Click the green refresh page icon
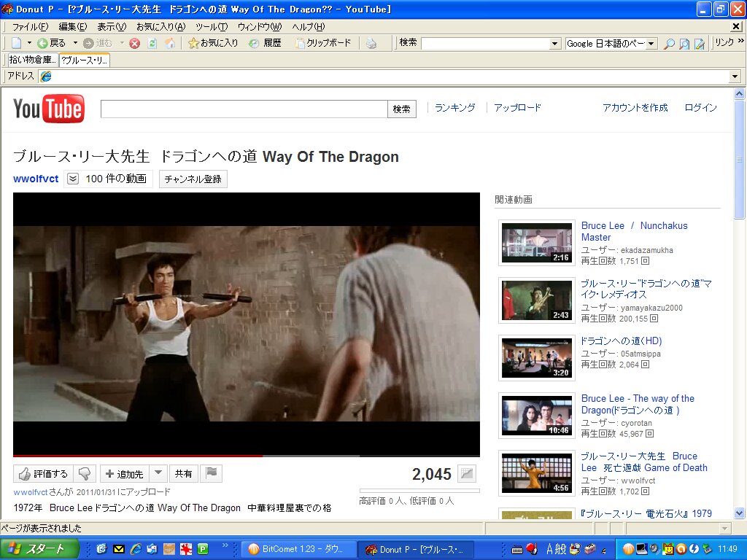The image size is (747, 560). pyautogui.click(x=152, y=43)
